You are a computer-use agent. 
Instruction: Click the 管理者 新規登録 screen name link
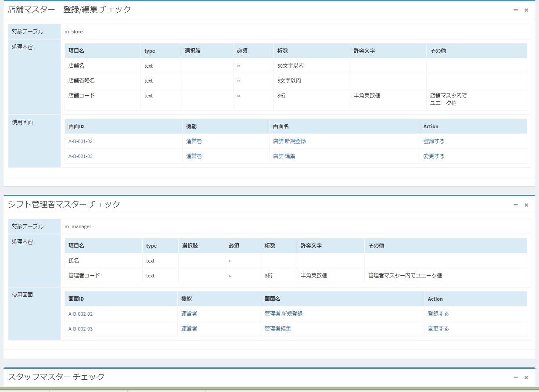coord(280,313)
